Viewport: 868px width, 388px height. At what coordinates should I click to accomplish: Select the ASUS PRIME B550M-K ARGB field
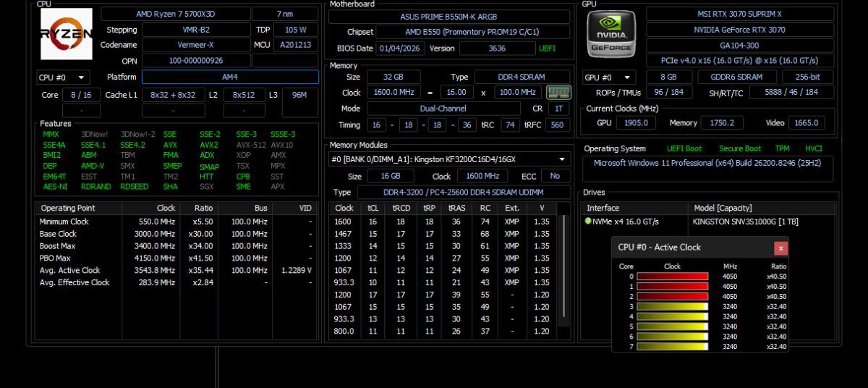(448, 17)
